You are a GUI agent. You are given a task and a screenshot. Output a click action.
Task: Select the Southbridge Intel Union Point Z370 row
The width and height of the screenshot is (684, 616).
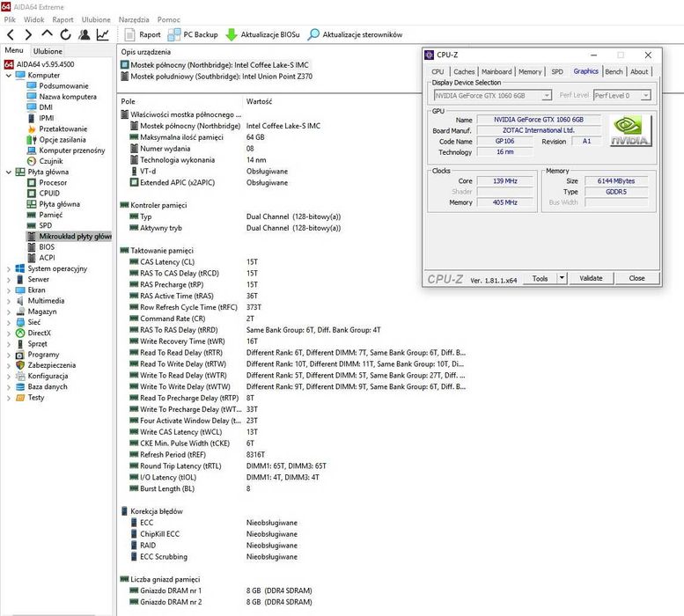(216, 77)
